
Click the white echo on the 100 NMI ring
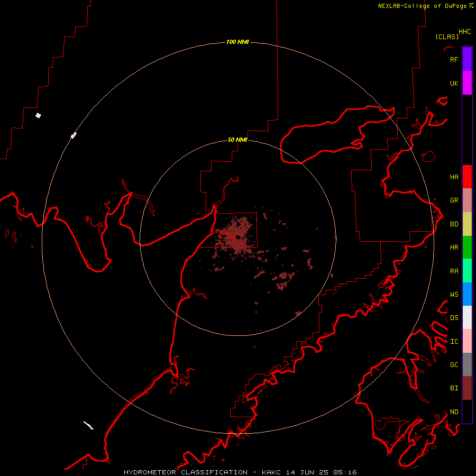pos(74,135)
